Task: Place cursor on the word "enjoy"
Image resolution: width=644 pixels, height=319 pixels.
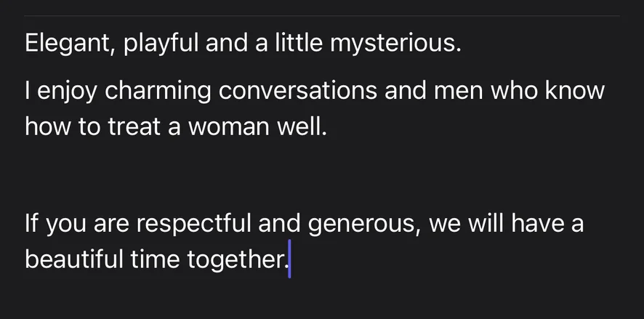Action: click(68, 92)
